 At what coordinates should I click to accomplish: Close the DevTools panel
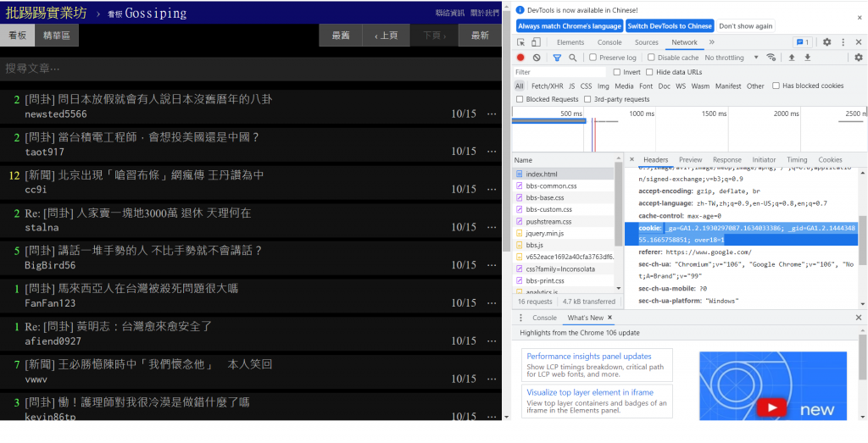tap(859, 42)
